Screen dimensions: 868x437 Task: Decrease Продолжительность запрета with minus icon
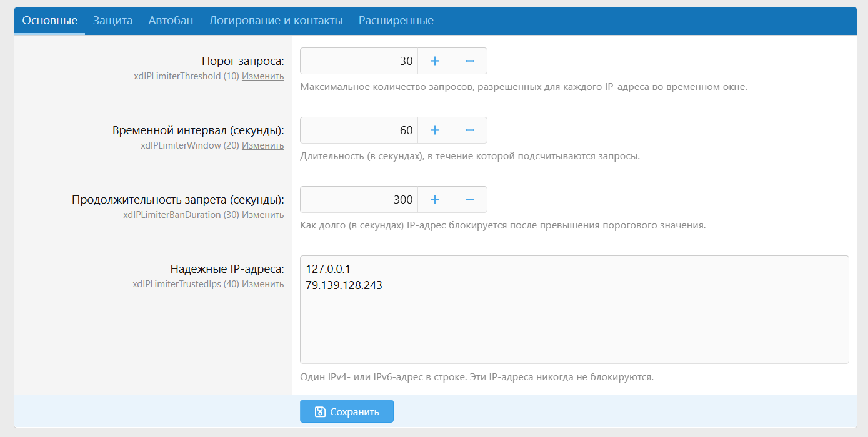pos(470,200)
